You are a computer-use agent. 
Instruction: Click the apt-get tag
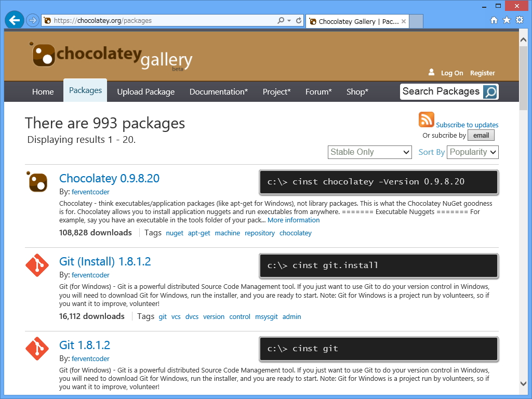point(199,233)
